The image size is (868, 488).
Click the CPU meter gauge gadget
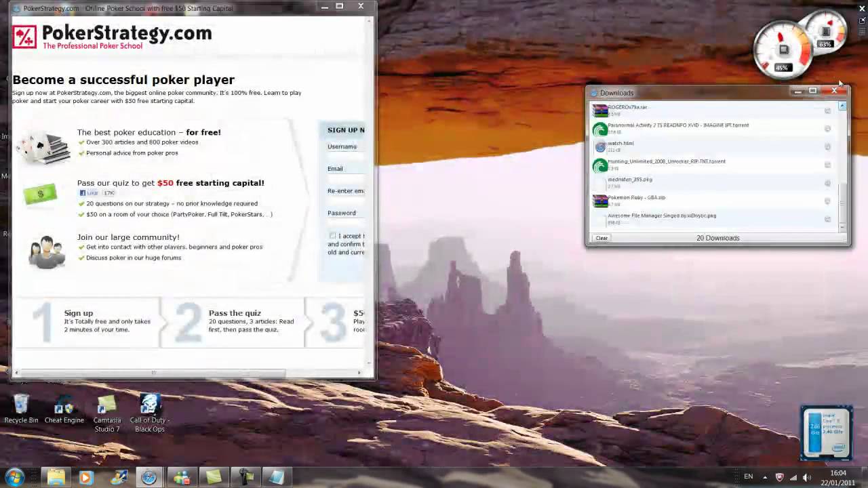click(783, 51)
